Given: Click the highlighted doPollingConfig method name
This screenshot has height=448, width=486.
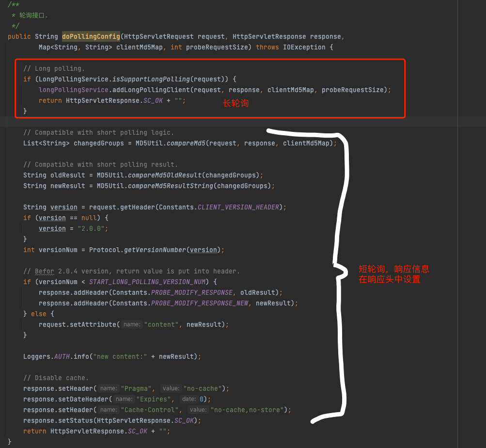Looking at the screenshot, I should (91, 37).
